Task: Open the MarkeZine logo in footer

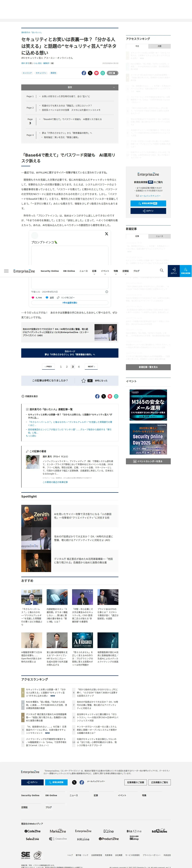Action: coord(58,831)
